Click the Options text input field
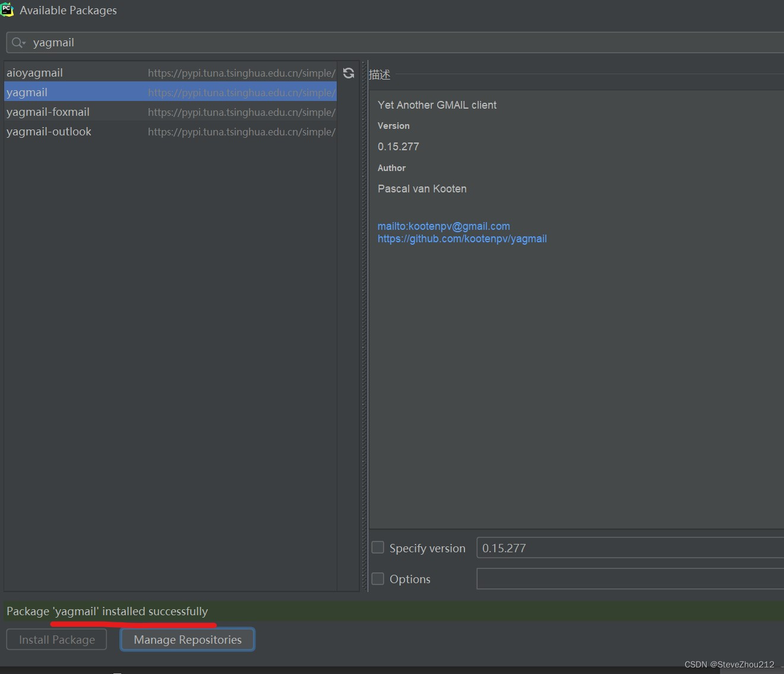 pos(630,578)
